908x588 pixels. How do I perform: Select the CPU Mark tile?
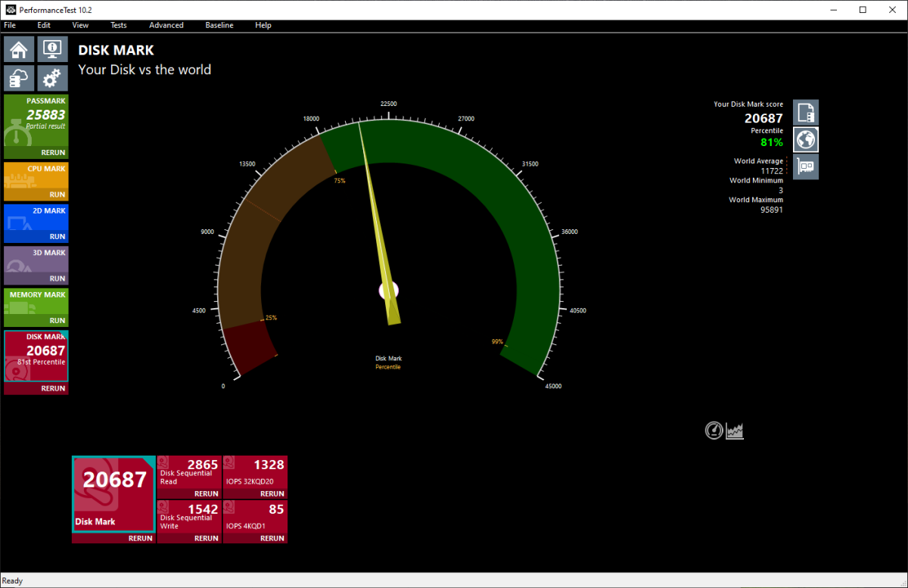tap(36, 176)
